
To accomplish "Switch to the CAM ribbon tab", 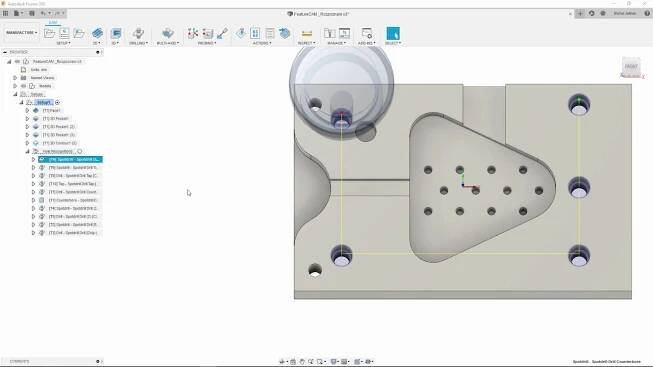I will point(53,22).
